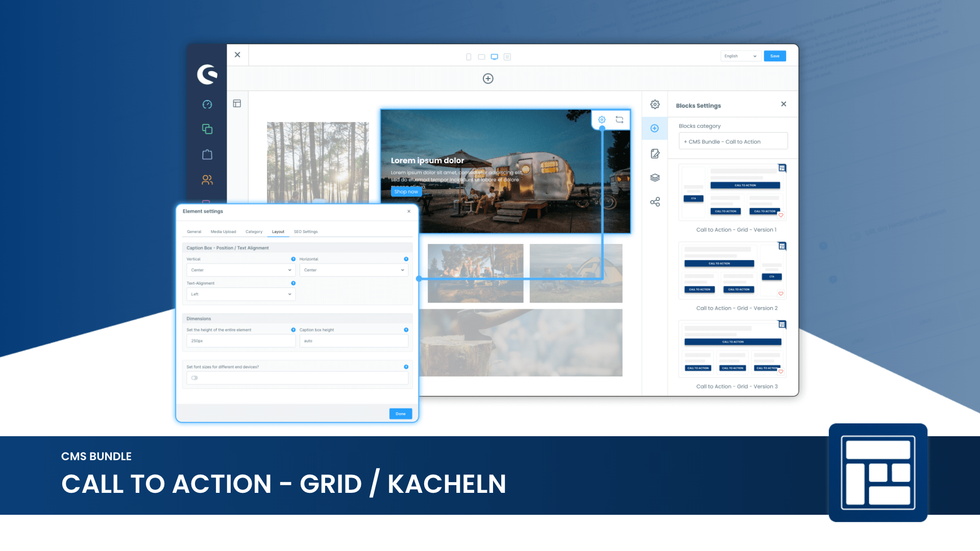Image resolution: width=980 pixels, height=551 pixels.
Task: Click the Shop now button on the image
Action: click(x=406, y=192)
